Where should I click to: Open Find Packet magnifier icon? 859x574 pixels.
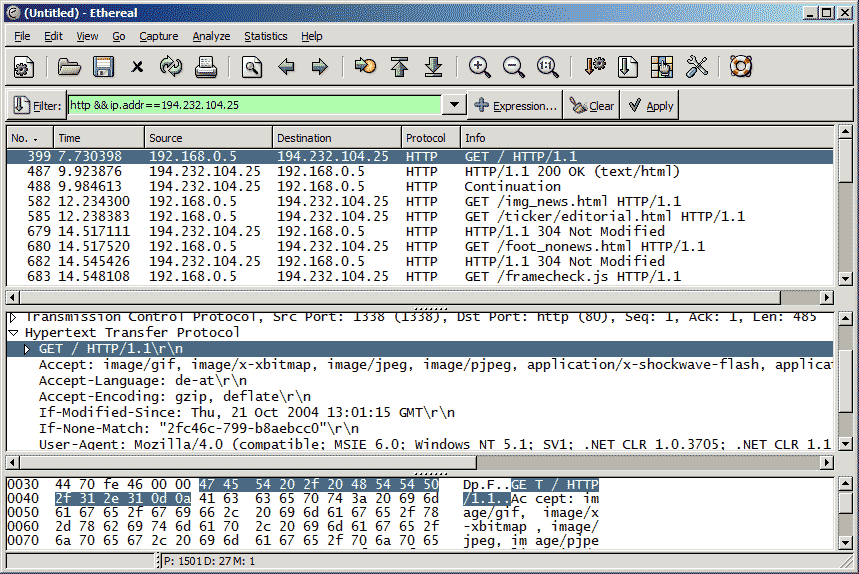[x=251, y=67]
